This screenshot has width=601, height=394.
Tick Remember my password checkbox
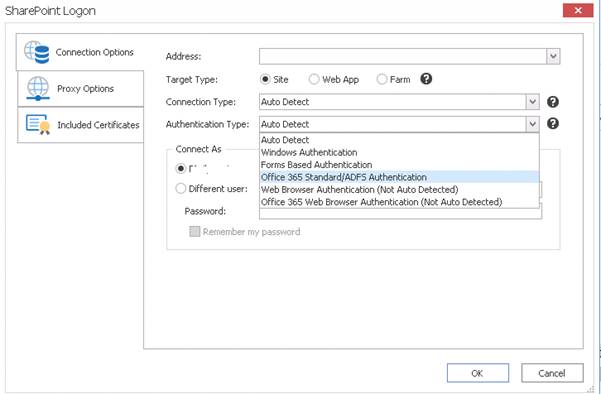[195, 231]
